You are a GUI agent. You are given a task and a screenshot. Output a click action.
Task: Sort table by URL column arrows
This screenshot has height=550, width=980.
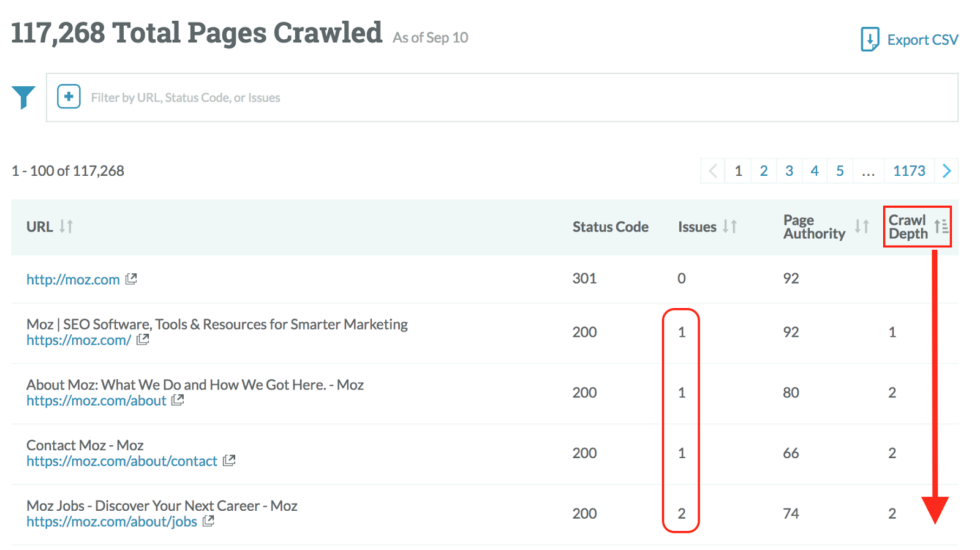(x=66, y=227)
